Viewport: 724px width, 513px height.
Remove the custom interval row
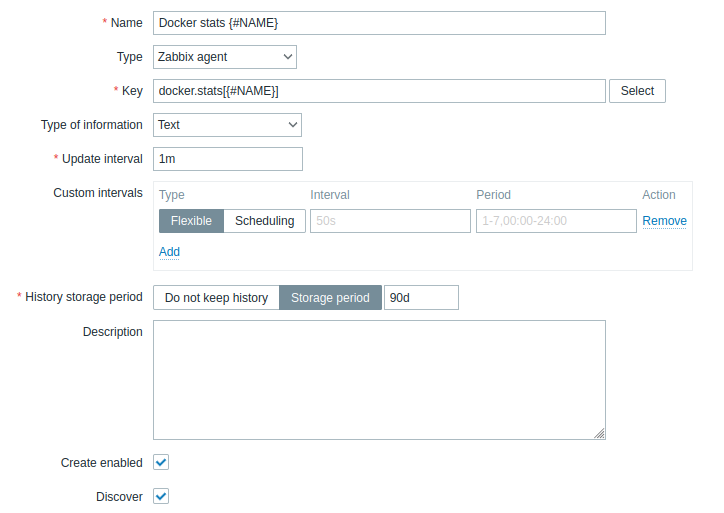coord(664,221)
